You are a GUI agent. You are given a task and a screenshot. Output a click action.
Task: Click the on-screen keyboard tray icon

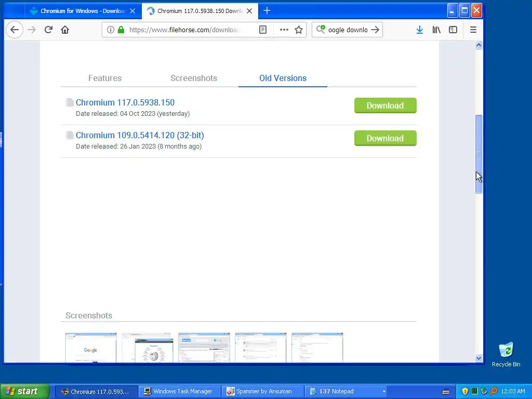click(x=446, y=392)
